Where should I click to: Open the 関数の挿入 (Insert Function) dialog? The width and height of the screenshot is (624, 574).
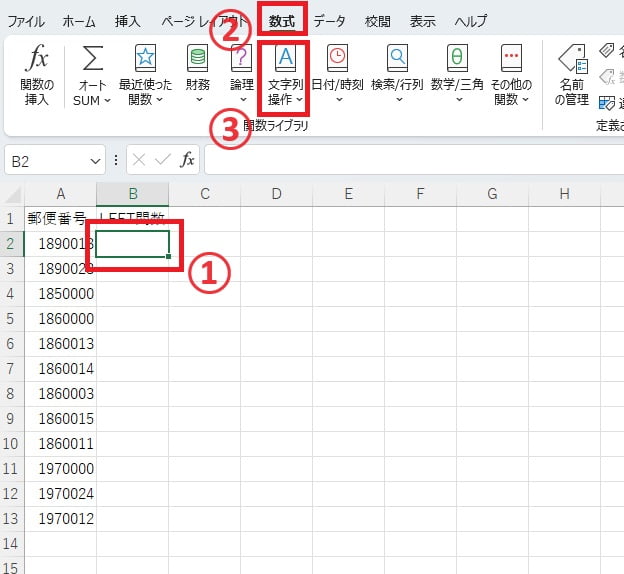37,75
